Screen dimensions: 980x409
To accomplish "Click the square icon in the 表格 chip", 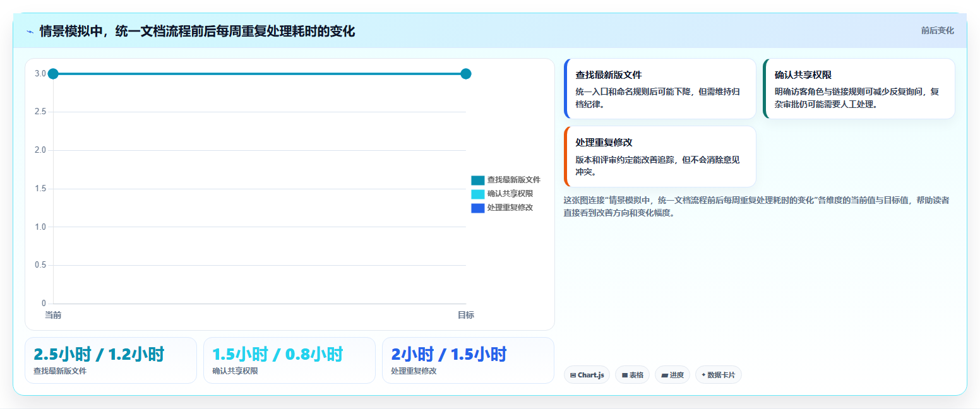I will point(624,375).
